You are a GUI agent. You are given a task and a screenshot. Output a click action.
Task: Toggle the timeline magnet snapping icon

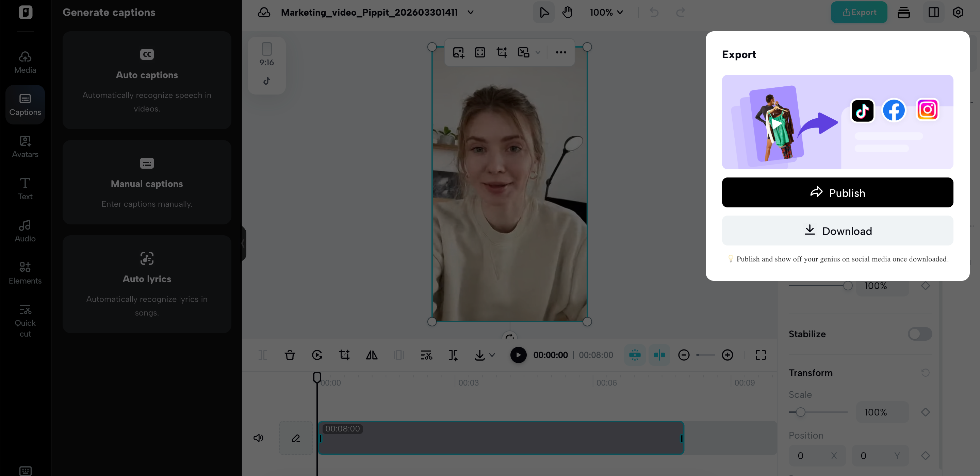point(635,355)
